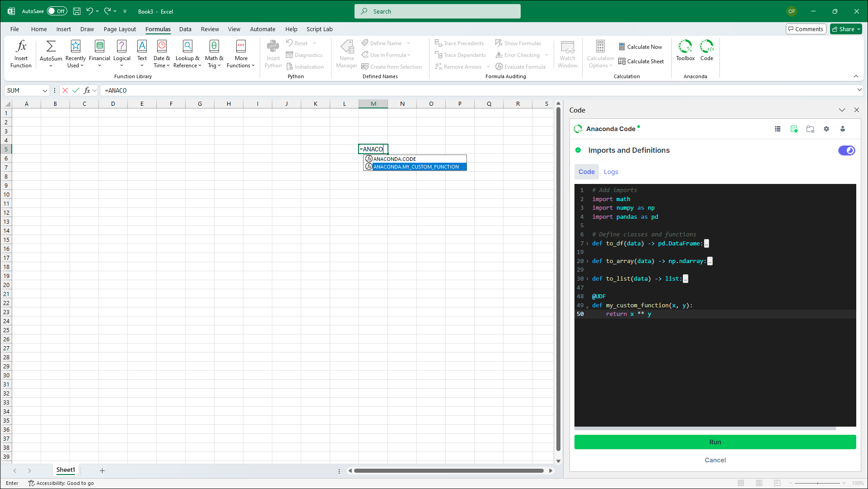Screen dimensions: 868x489
Task: Confirm formula entry with the checkmark icon
Action: tap(76, 90)
